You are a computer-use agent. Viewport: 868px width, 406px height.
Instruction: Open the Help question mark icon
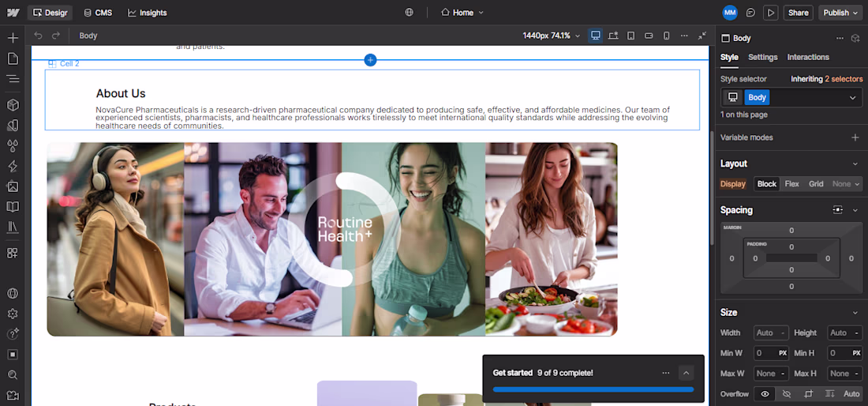13,334
